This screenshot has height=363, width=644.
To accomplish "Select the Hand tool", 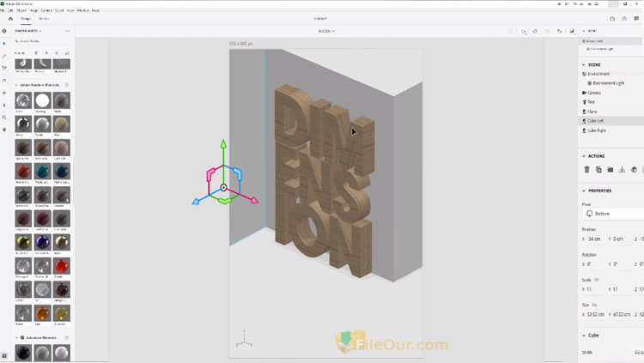I will click(4, 130).
